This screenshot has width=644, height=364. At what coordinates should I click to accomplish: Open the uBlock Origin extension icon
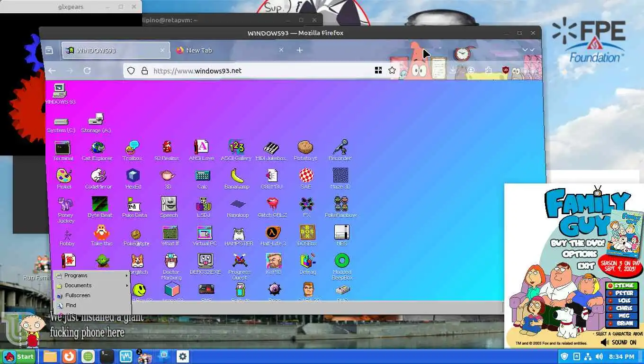(505, 70)
